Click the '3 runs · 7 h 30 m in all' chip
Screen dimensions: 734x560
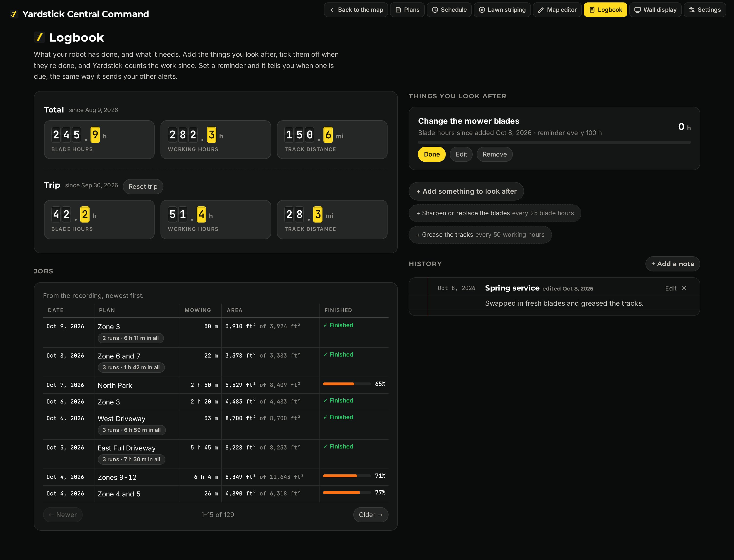131,459
